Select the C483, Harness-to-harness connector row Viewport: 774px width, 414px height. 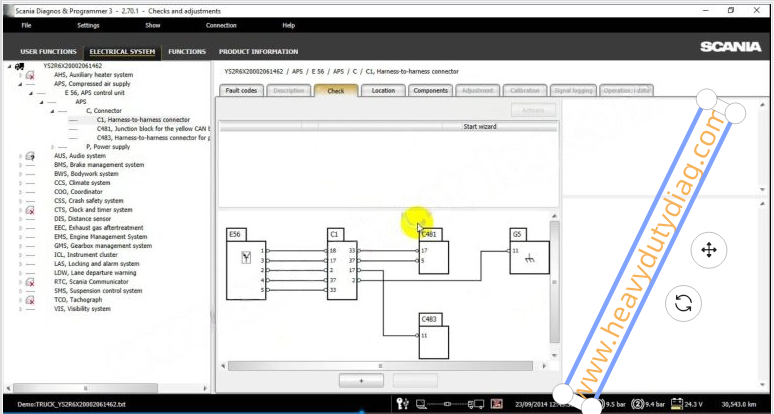[x=154, y=138]
